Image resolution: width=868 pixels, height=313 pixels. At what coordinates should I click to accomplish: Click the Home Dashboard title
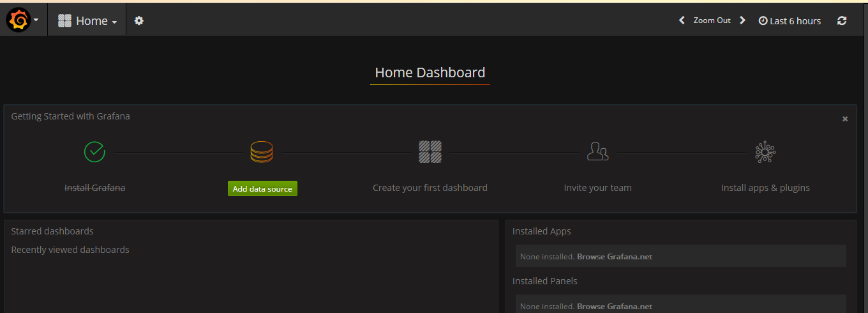pyautogui.click(x=430, y=73)
